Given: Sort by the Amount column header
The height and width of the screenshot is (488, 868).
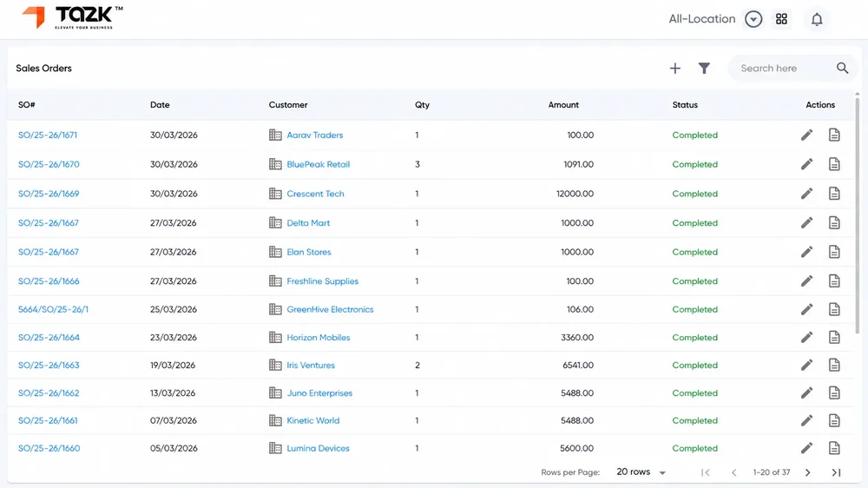Looking at the screenshot, I should pos(563,105).
